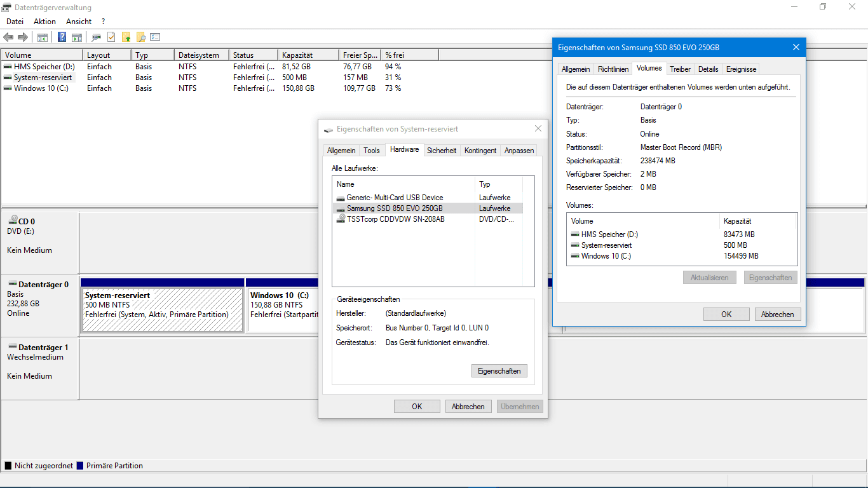This screenshot has height=488, width=868.
Task: Click the magnifier search toolbar icon
Action: tap(140, 37)
